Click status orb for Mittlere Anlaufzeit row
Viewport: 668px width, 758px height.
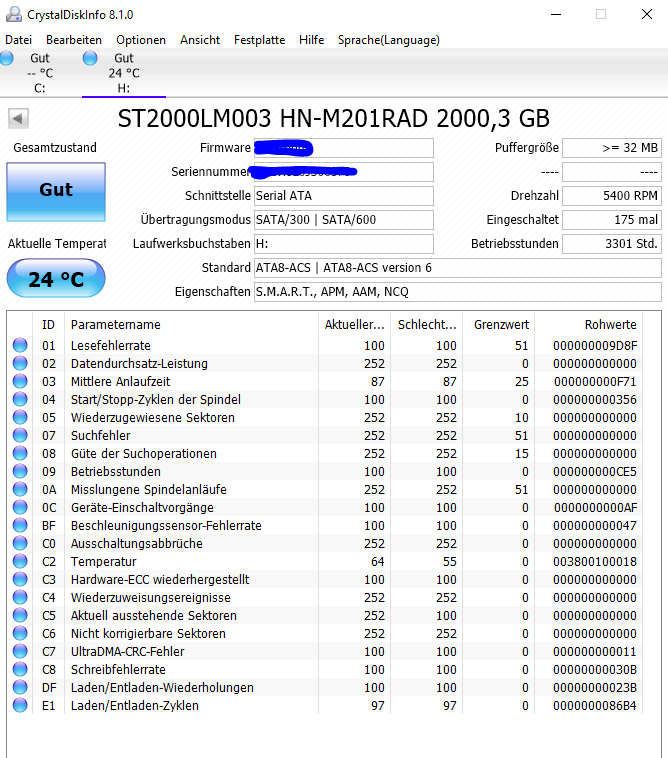[20, 381]
